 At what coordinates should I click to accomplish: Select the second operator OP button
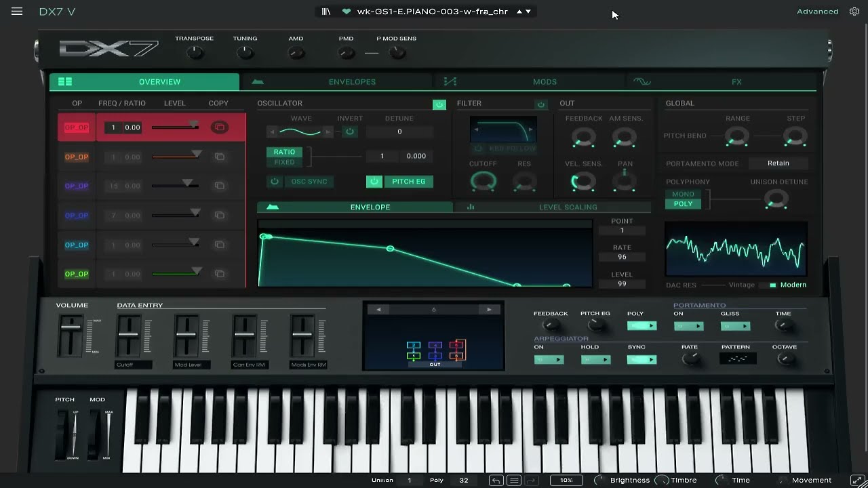pos(77,157)
